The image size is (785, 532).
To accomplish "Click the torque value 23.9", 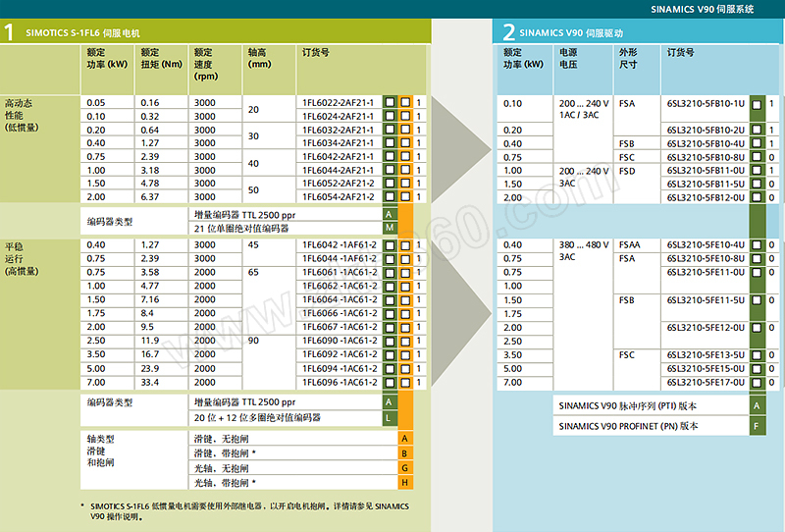I will pyautogui.click(x=150, y=368).
